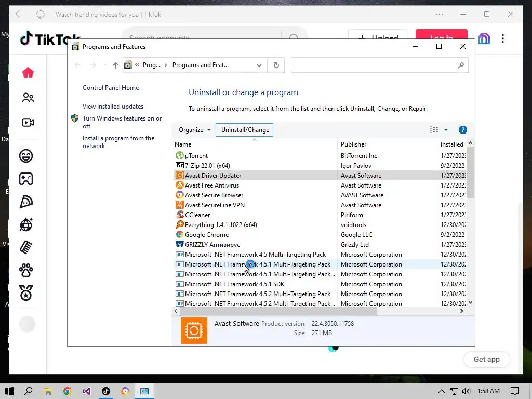Click the Avast SecureLine VPN icon
532x399 pixels.
[x=179, y=205]
